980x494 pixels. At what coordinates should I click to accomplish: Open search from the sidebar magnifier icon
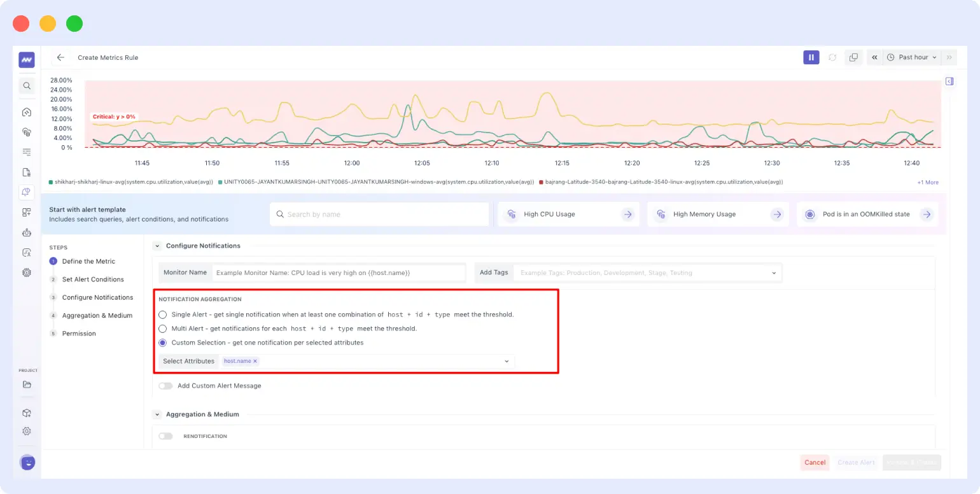coord(27,85)
